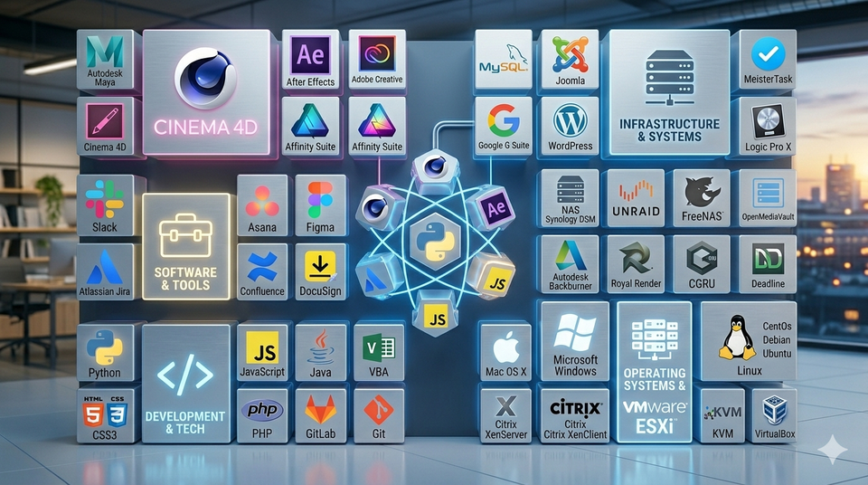868x485 pixels.
Task: Select the FreeNAS tile
Action: (702, 198)
